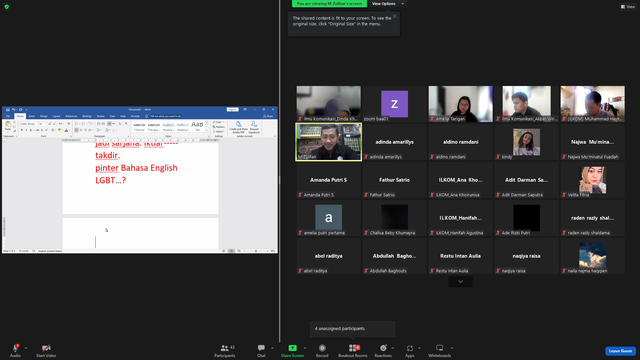Click the Paste icon in Word ribbon

[8, 124]
